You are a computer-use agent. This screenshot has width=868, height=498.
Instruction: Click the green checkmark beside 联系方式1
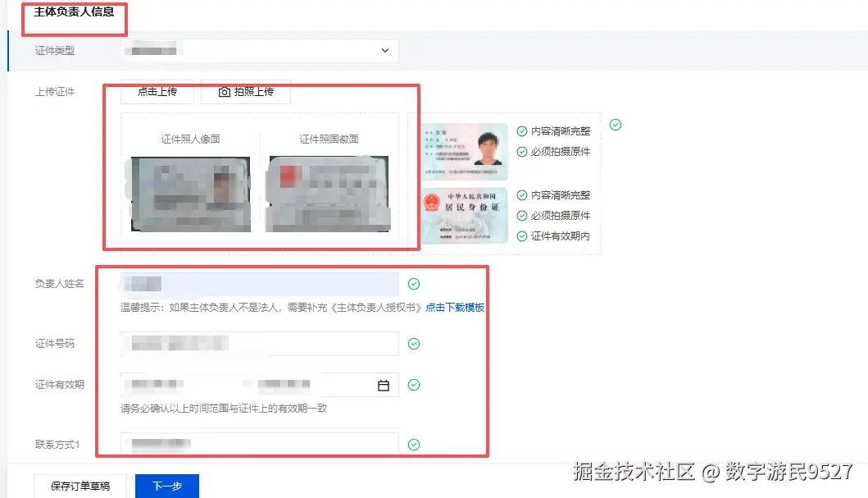[x=413, y=443]
